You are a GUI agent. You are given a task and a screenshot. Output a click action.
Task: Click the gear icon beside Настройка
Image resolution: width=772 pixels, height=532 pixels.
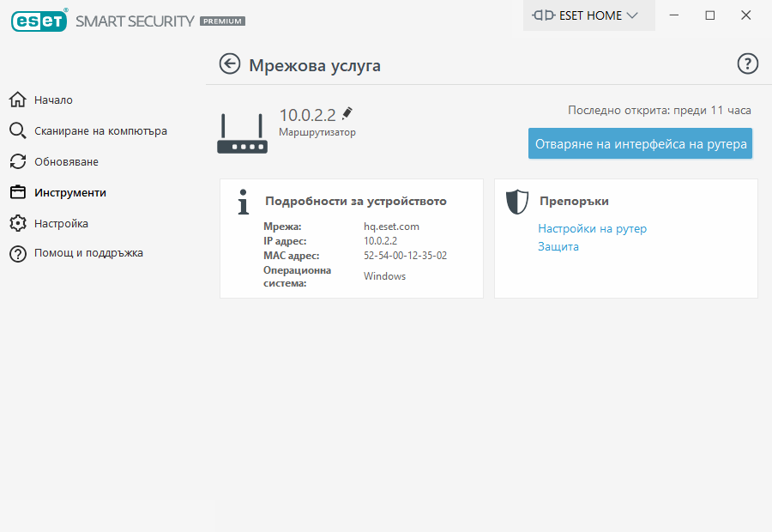coord(18,223)
